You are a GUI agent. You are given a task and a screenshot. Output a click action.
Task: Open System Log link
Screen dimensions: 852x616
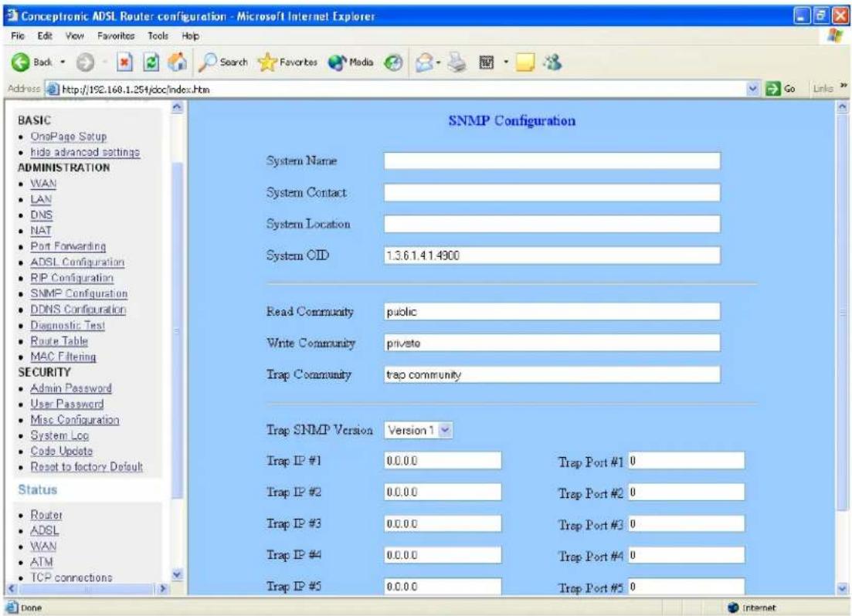point(59,435)
